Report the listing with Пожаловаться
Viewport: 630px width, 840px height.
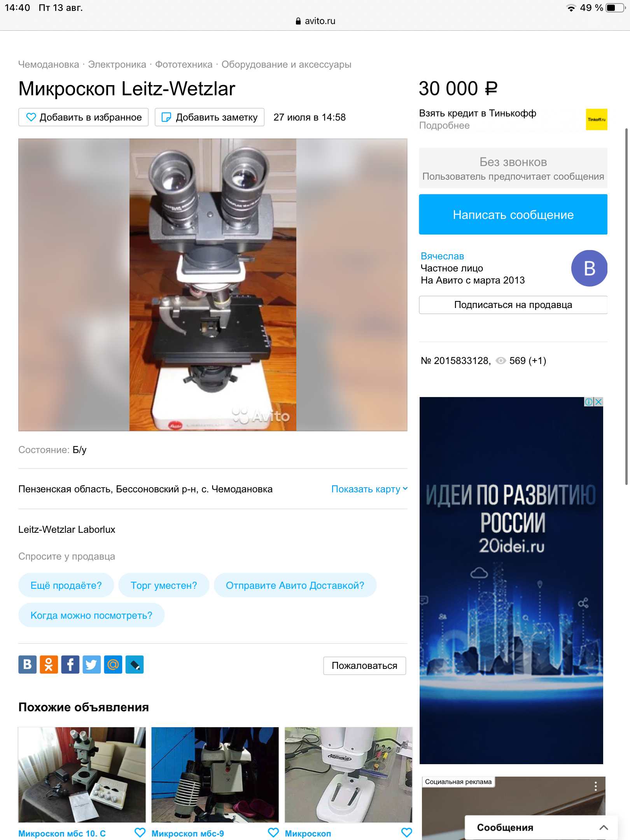[364, 666]
